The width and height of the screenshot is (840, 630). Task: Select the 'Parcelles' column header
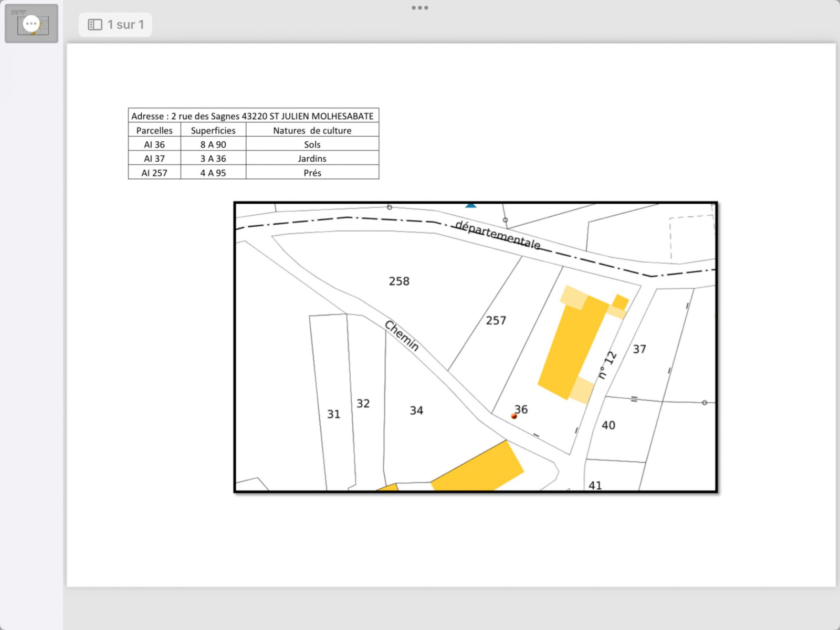point(154,130)
